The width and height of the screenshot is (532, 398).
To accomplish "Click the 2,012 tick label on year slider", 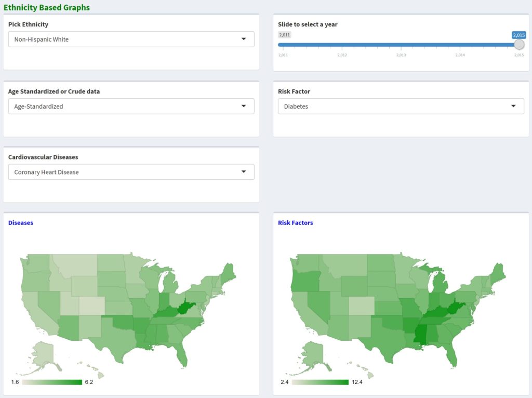I will tap(342, 55).
